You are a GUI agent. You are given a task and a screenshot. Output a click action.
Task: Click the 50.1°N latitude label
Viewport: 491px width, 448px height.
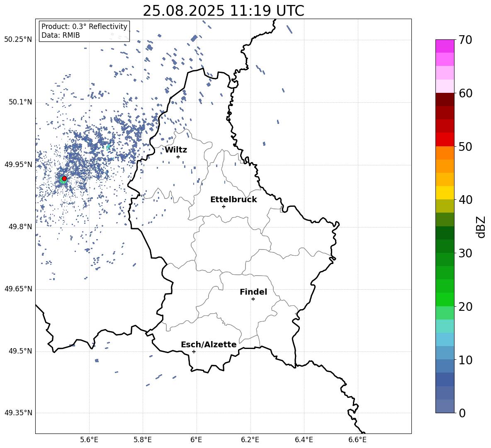click(20, 102)
